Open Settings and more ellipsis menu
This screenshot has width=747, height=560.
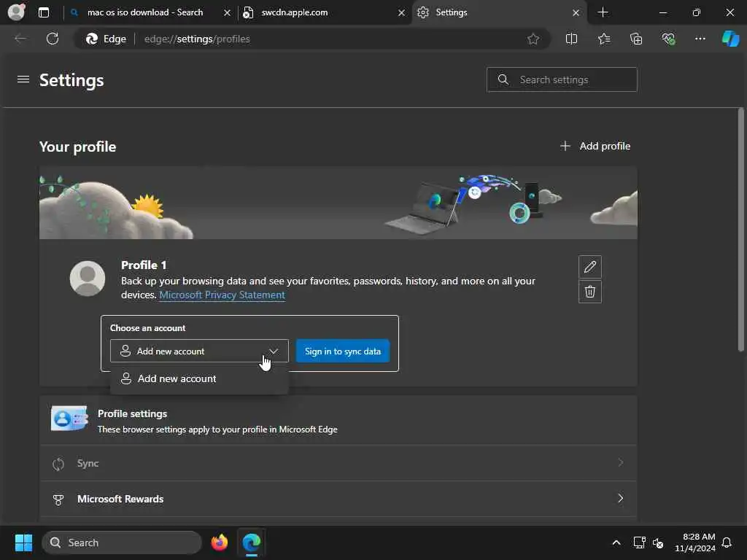click(x=700, y=39)
